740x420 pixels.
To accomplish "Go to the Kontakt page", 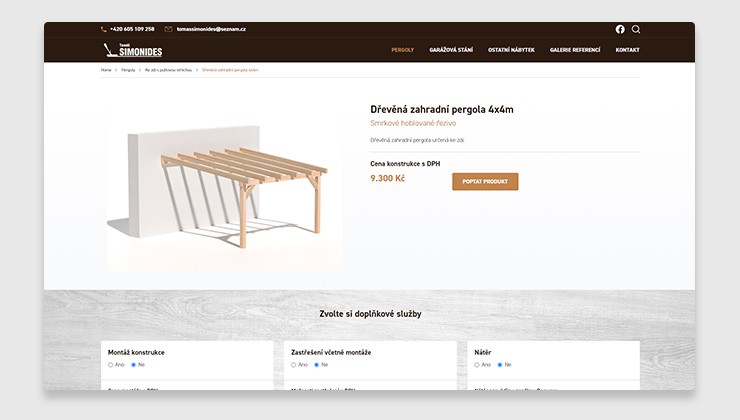I will [627, 50].
